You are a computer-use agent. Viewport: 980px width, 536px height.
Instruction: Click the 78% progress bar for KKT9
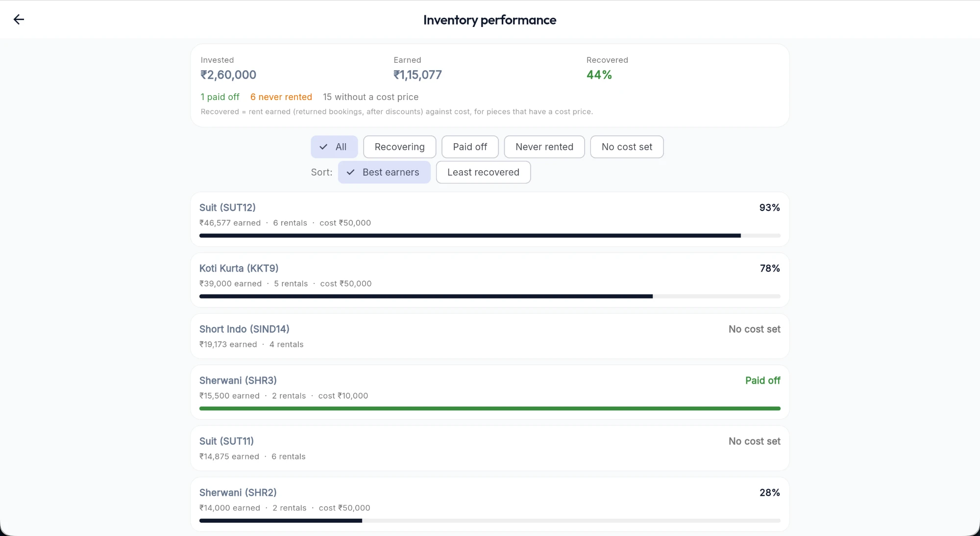click(490, 296)
